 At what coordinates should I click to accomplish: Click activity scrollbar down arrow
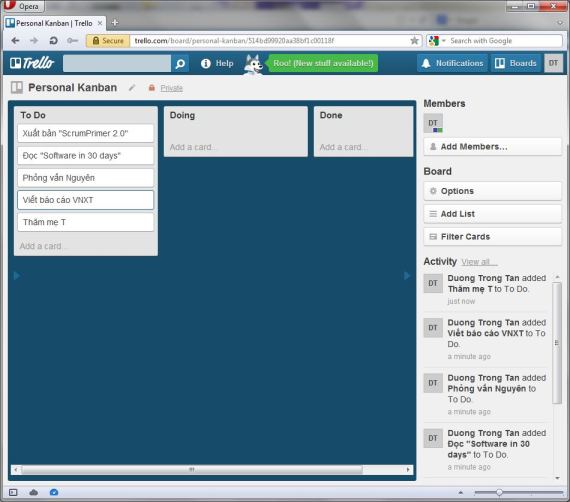pyautogui.click(x=557, y=478)
